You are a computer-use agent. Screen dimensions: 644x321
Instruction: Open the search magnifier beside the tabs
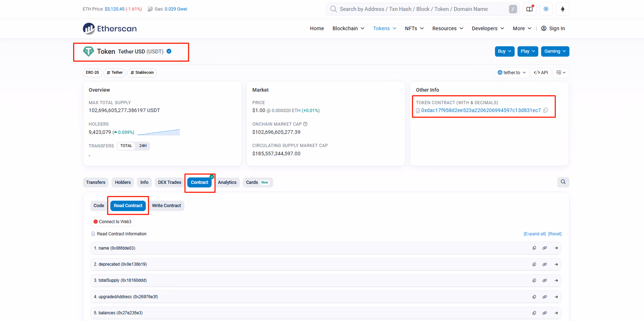(x=563, y=182)
